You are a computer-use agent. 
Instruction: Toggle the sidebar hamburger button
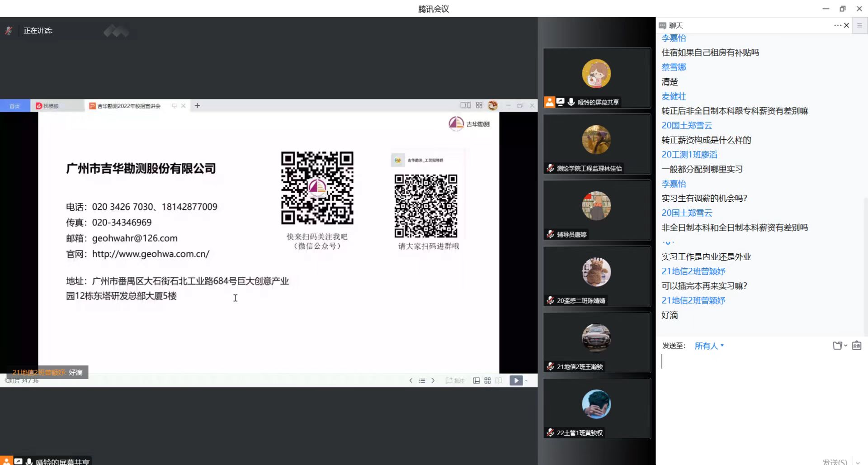pos(859,25)
